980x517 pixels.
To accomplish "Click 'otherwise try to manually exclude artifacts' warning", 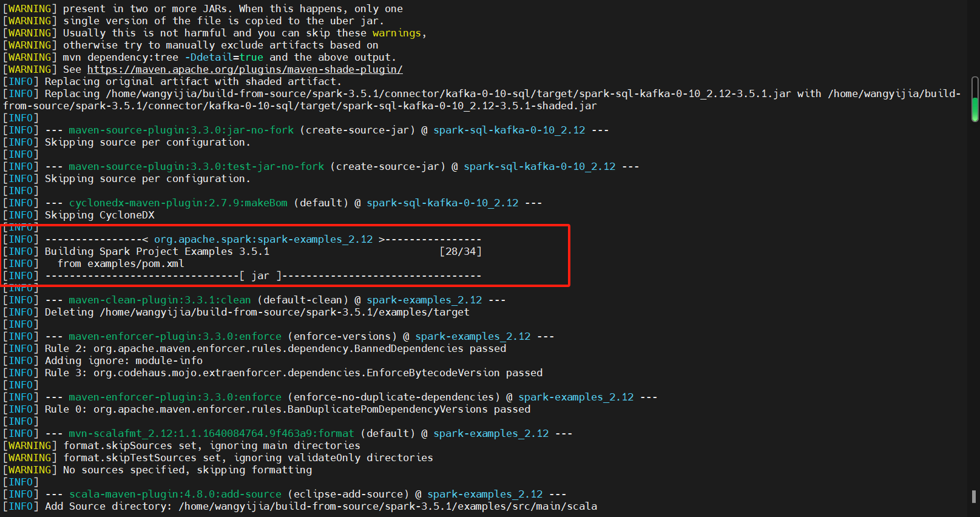I will point(221,45).
